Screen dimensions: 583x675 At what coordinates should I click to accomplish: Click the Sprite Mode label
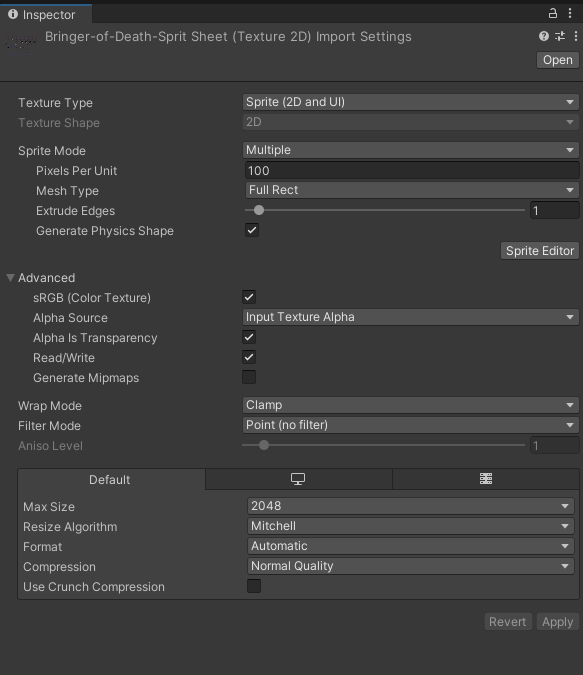pyautogui.click(x=52, y=151)
